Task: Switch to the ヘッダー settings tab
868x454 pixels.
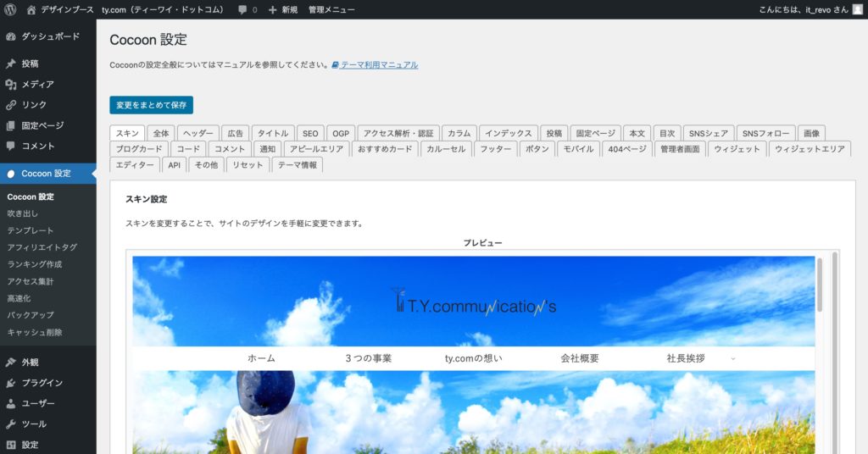Action: click(198, 133)
